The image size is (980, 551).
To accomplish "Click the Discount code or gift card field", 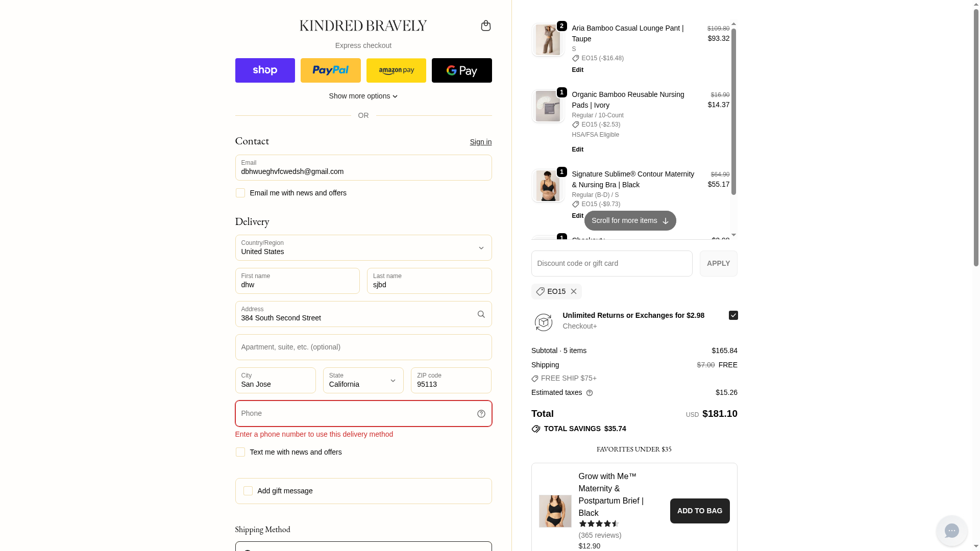I will pyautogui.click(x=611, y=264).
